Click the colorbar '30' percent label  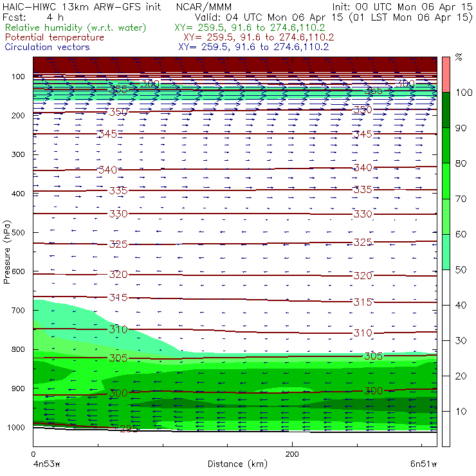click(x=461, y=341)
